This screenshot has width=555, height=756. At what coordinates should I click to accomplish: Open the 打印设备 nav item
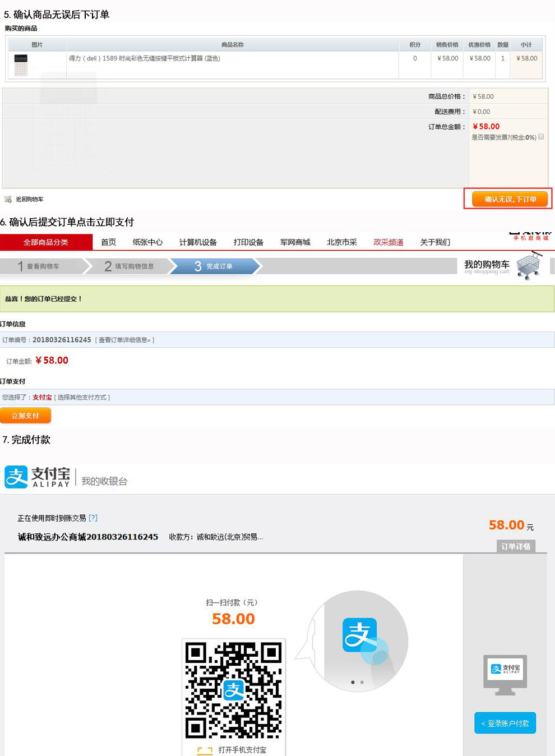248,242
